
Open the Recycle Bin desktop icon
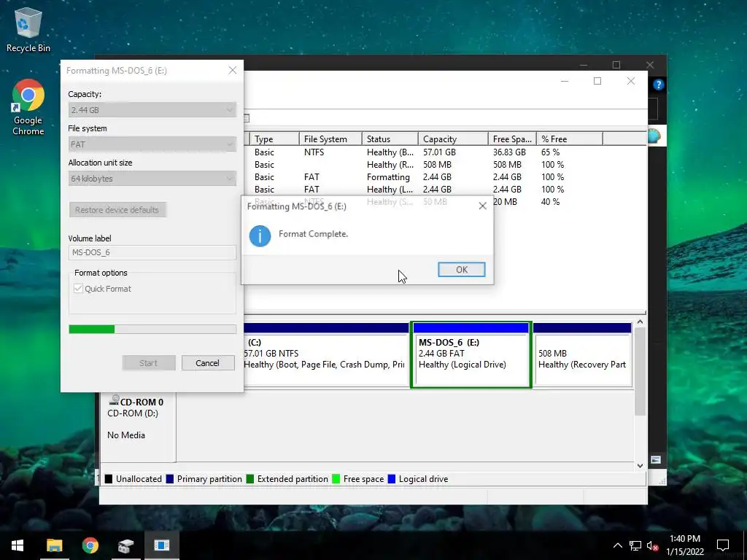coord(28,29)
